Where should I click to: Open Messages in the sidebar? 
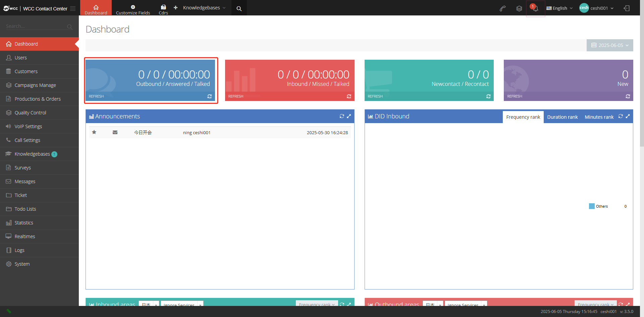(39, 181)
